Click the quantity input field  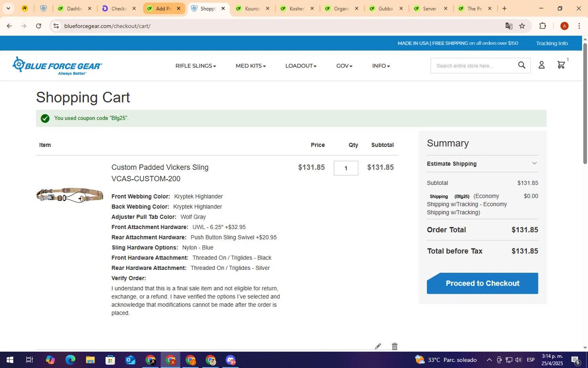(346, 168)
